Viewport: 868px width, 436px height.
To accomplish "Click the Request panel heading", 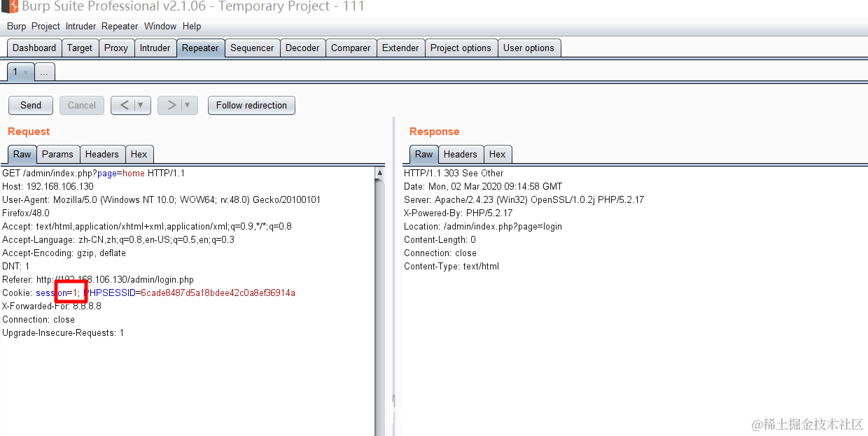I will click(29, 132).
